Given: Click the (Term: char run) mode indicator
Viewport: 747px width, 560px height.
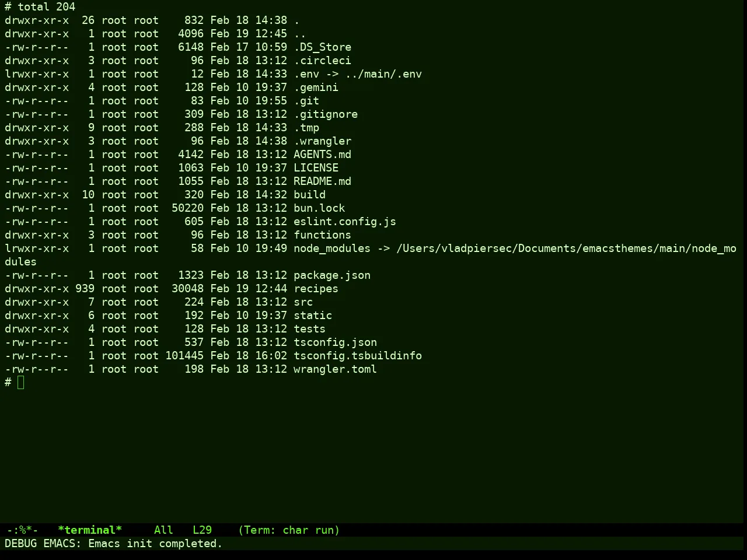Looking at the screenshot, I should [289, 530].
